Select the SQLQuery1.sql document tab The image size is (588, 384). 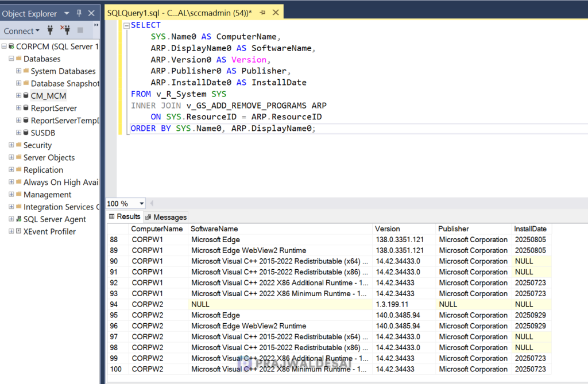(180, 13)
